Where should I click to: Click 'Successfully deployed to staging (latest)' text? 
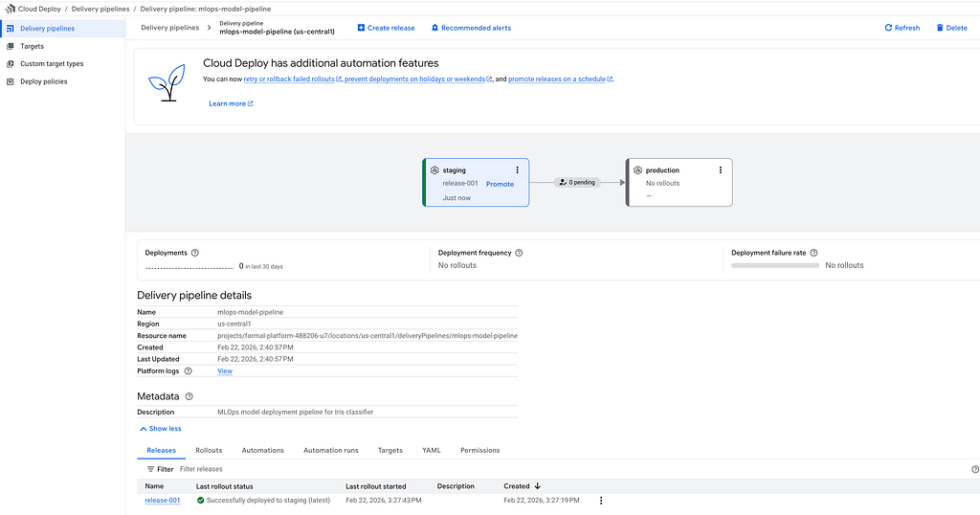[x=268, y=501]
